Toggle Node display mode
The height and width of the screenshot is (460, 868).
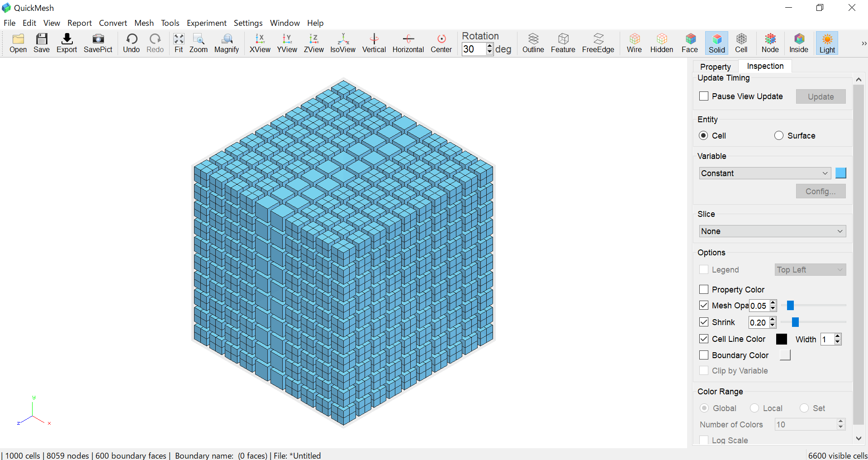770,43
